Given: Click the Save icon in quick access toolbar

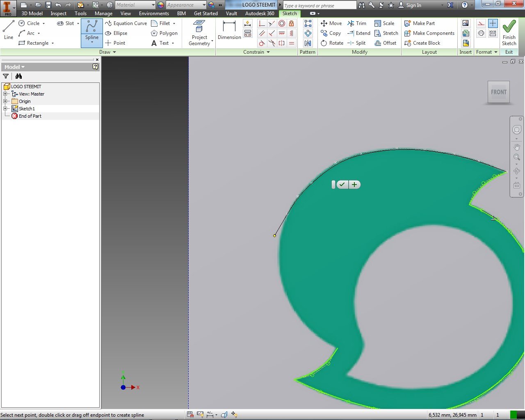Looking at the screenshot, I should pos(48,5).
